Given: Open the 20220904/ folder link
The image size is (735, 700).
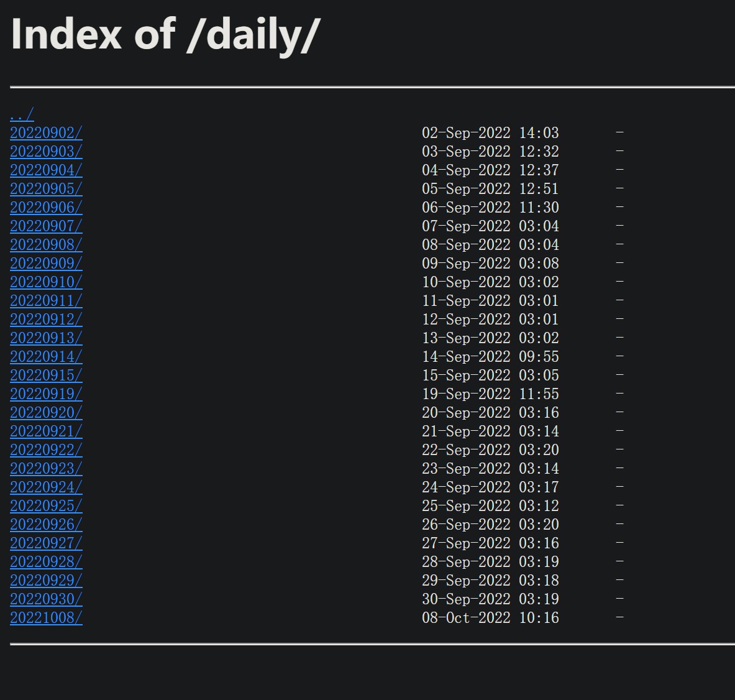Looking at the screenshot, I should click(47, 170).
